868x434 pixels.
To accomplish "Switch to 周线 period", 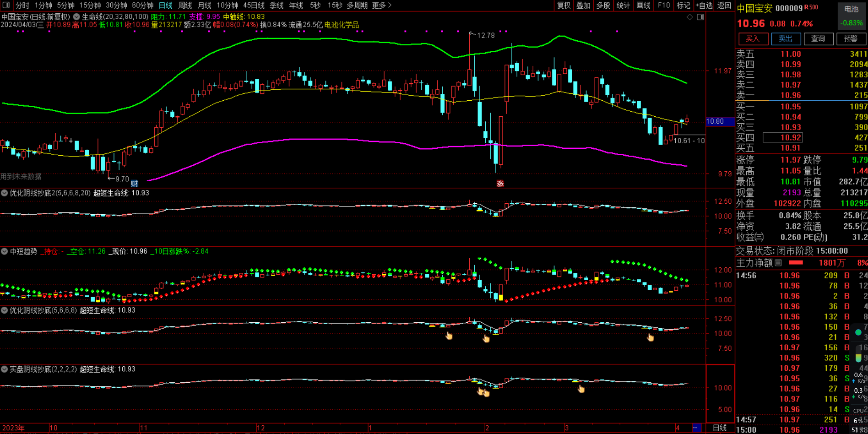I will (x=185, y=5).
